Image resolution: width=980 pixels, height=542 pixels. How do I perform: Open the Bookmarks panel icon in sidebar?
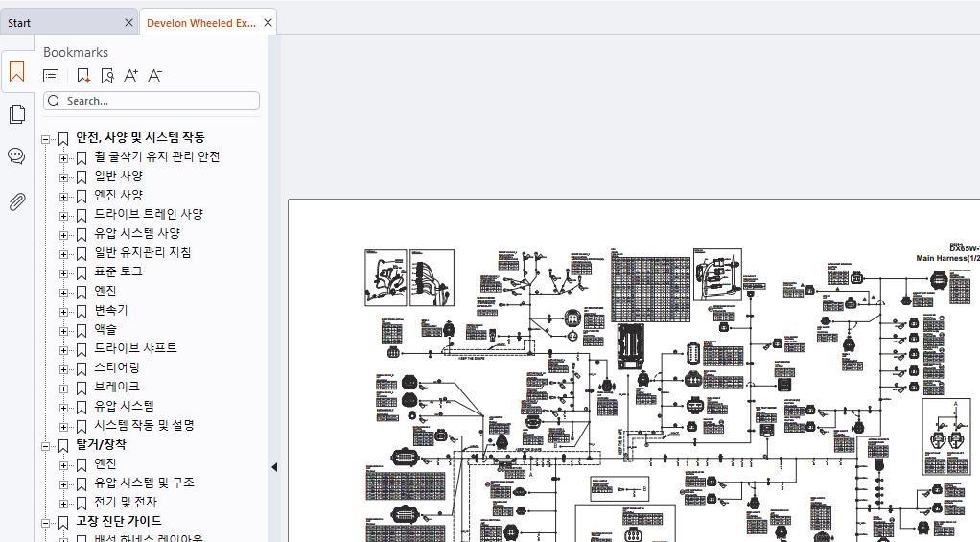17,72
